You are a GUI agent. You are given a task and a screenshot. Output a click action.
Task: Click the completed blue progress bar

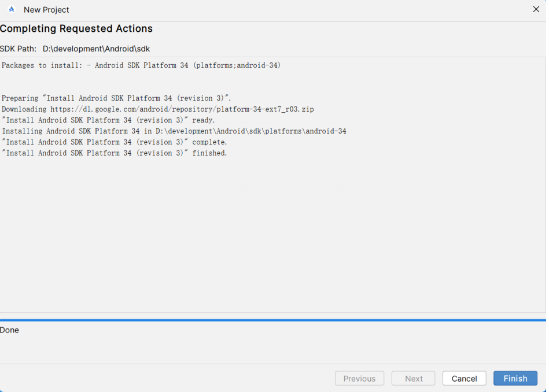coord(273,320)
